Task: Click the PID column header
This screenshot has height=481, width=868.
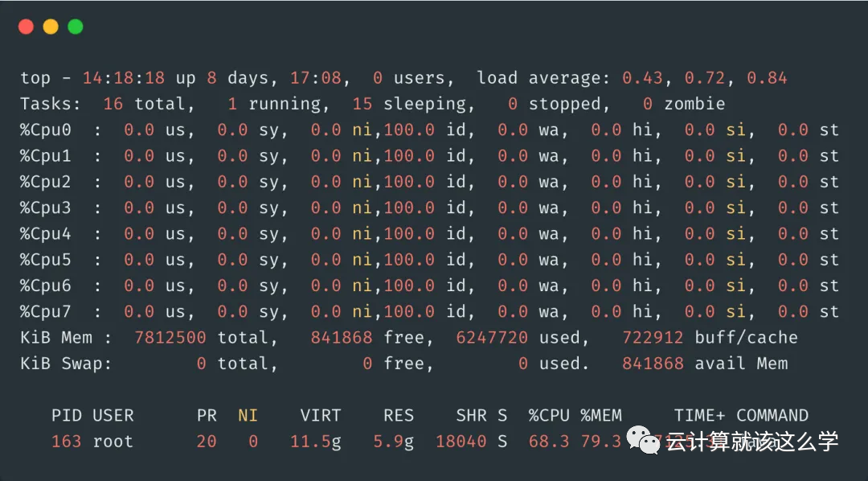Action: [x=67, y=416]
